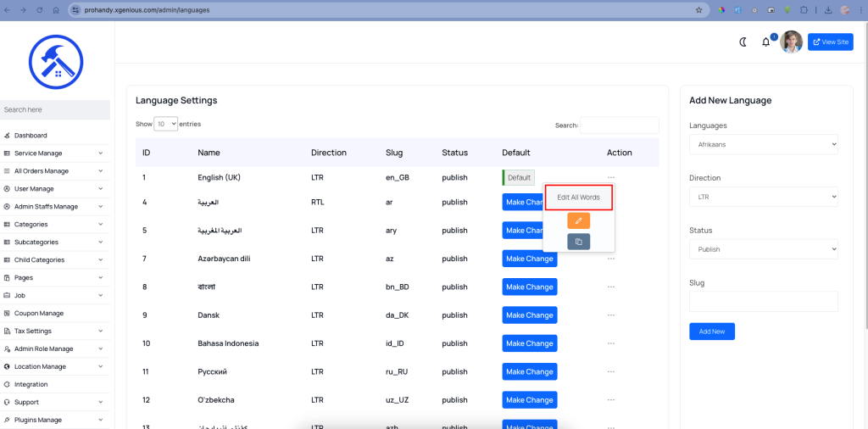
Task: Make Change default for Русский
Action: 529,372
